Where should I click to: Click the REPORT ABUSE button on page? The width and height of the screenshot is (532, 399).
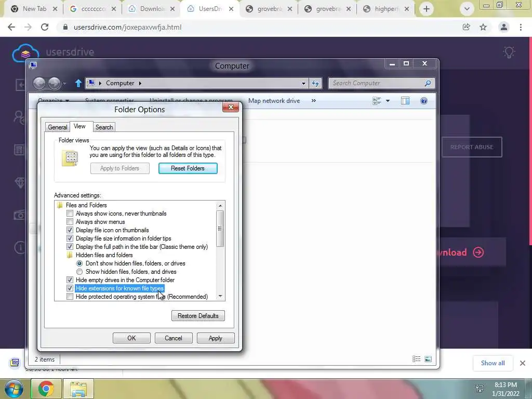(472, 147)
